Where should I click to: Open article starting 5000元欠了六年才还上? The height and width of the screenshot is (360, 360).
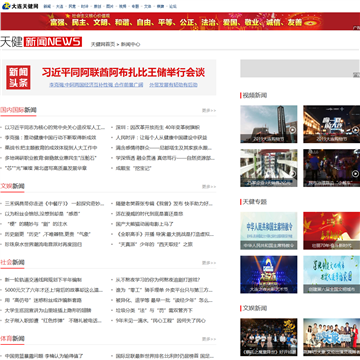[54, 290]
